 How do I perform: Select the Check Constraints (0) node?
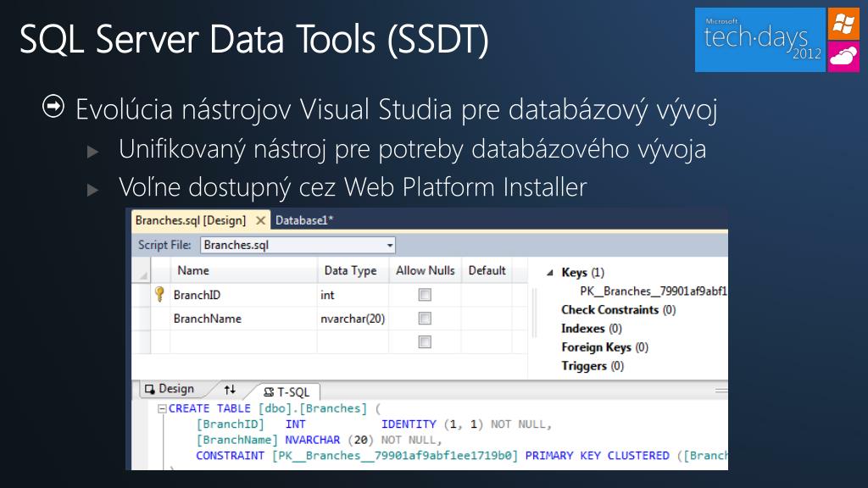[618, 310]
